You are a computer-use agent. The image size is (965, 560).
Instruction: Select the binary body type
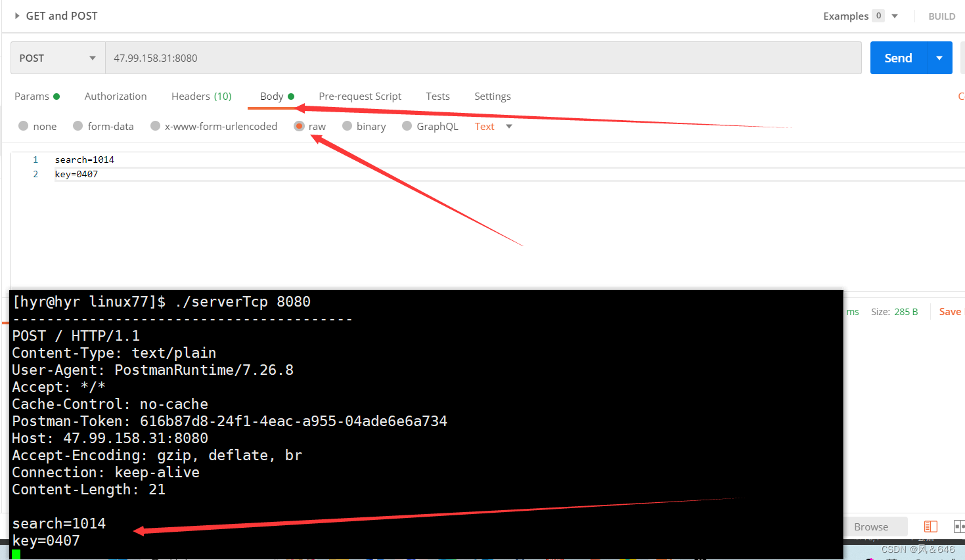364,126
